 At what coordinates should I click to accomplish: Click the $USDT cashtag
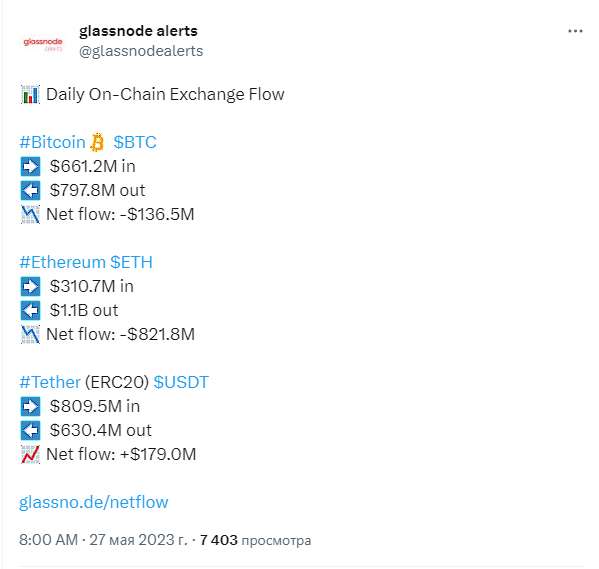point(181,382)
